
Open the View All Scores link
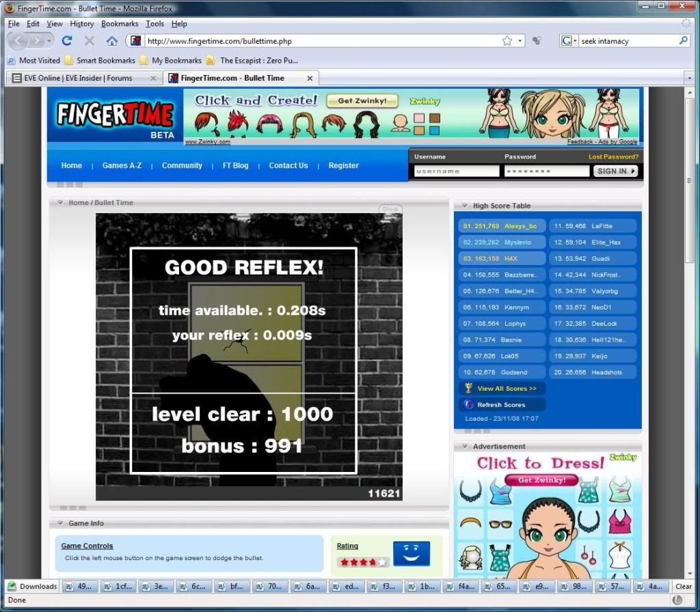[x=506, y=389]
